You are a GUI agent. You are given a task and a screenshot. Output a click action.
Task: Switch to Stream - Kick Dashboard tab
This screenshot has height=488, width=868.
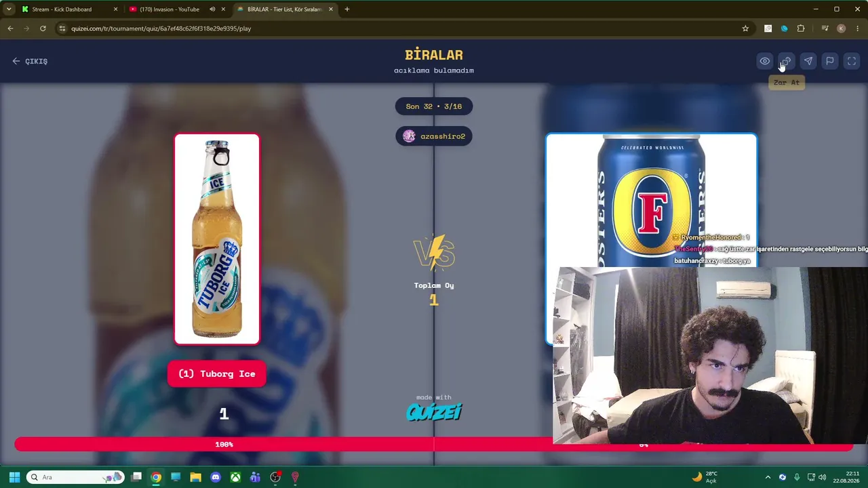[x=62, y=9]
